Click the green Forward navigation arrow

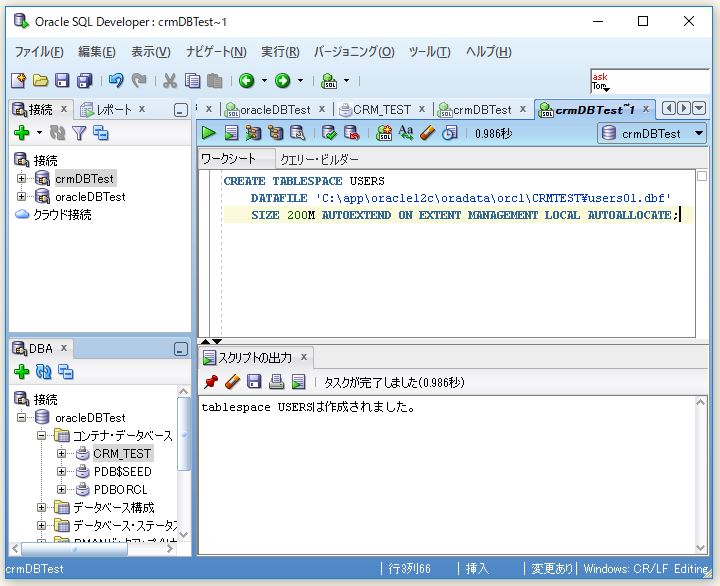coord(282,81)
